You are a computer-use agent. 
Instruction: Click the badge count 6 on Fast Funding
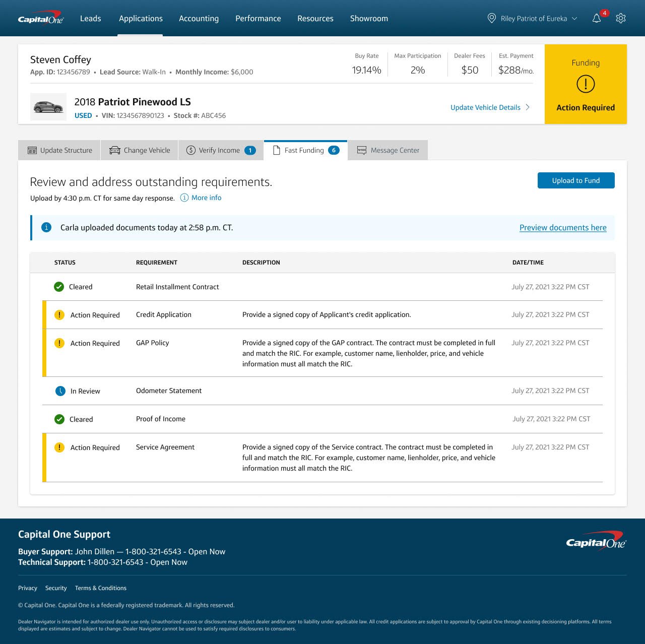[334, 150]
